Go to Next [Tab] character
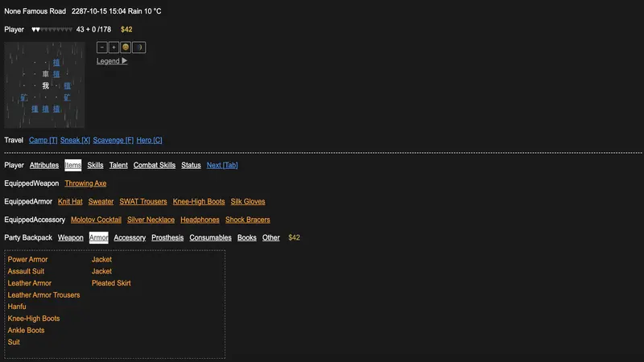The width and height of the screenshot is (644, 362). click(222, 165)
